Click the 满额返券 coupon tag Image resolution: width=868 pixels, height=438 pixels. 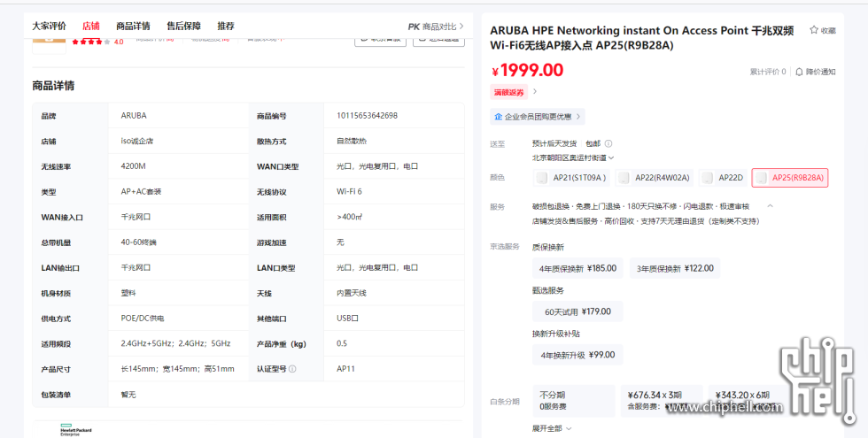[x=508, y=92]
